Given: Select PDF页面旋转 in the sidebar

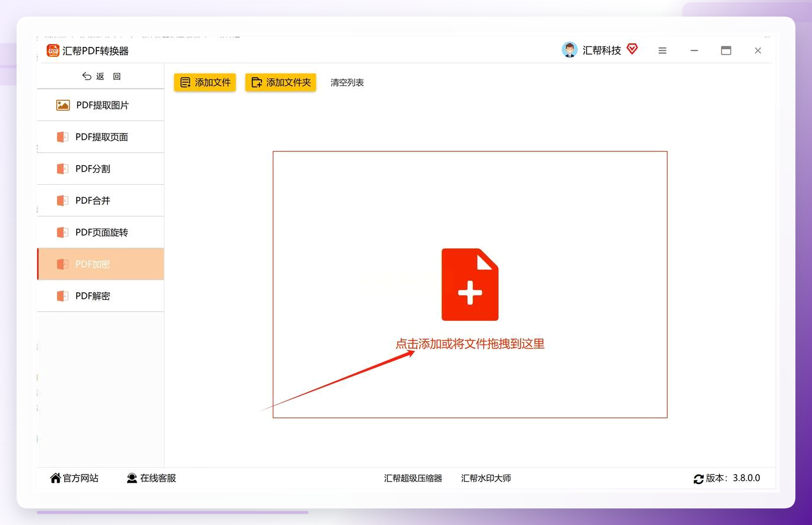Looking at the screenshot, I should 100,232.
